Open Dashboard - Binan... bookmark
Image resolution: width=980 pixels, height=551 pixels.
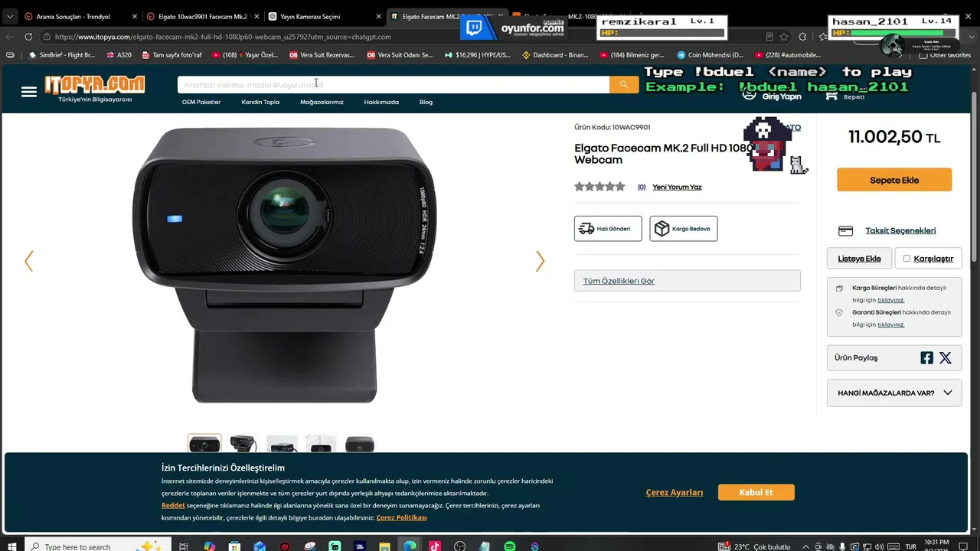557,55
